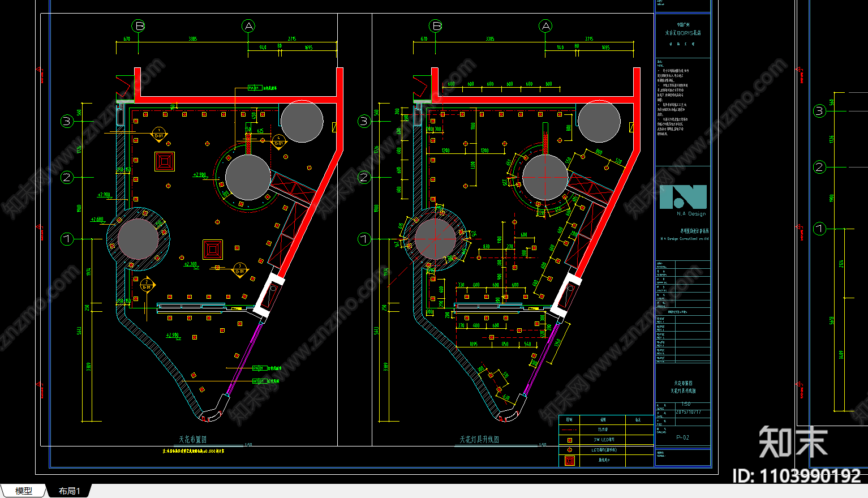The width and height of the screenshot is (868, 498).
Task: Click vertical dimension 5613 left of 天花布置图 plan
Action: tap(80, 330)
